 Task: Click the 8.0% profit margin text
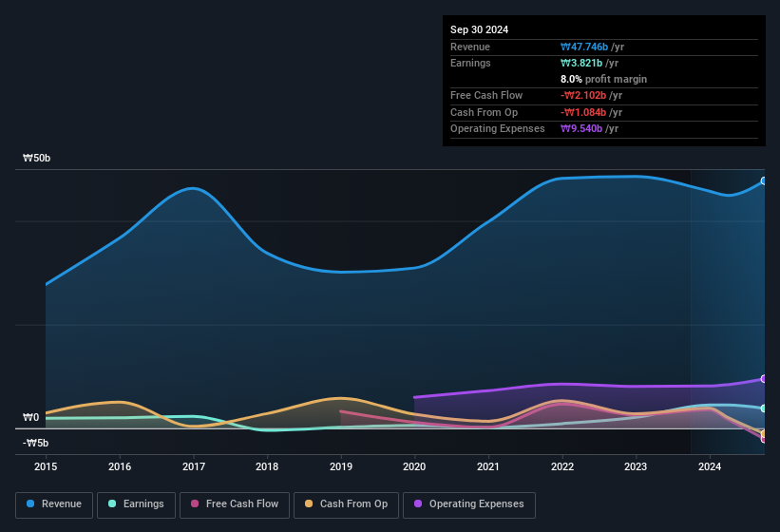(603, 79)
